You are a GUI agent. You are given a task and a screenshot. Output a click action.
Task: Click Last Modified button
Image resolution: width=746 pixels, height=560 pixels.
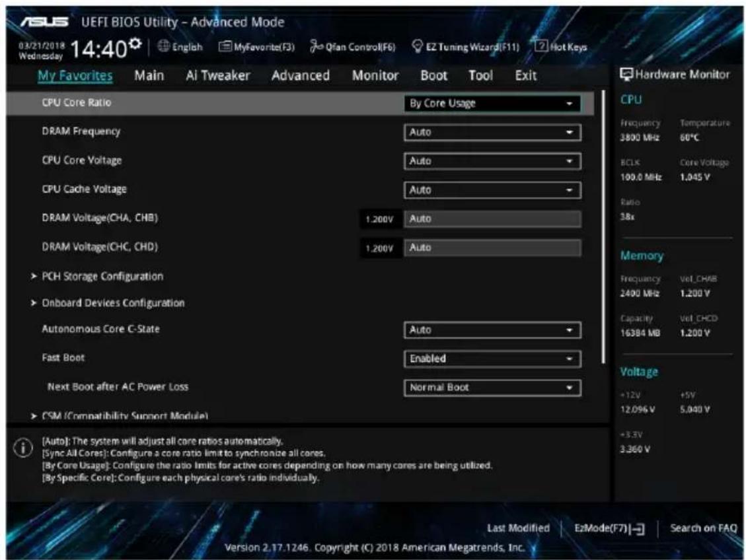(x=518, y=528)
